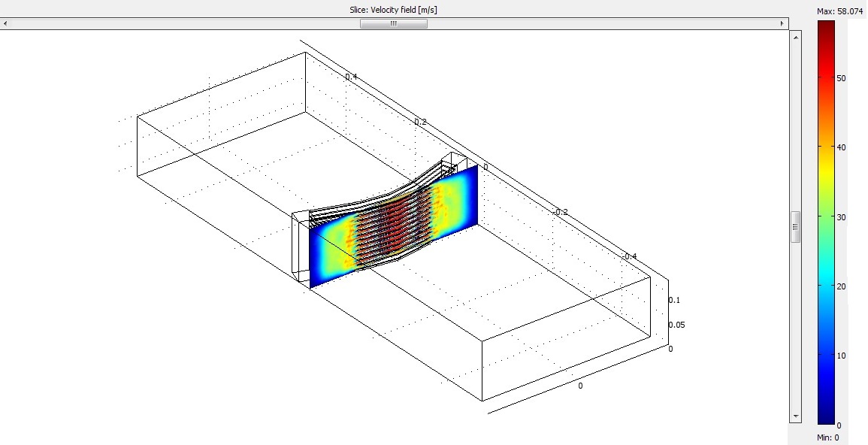Screen dimensions: 868x445
Task: Click the legend tick label 50
Action: coord(842,78)
